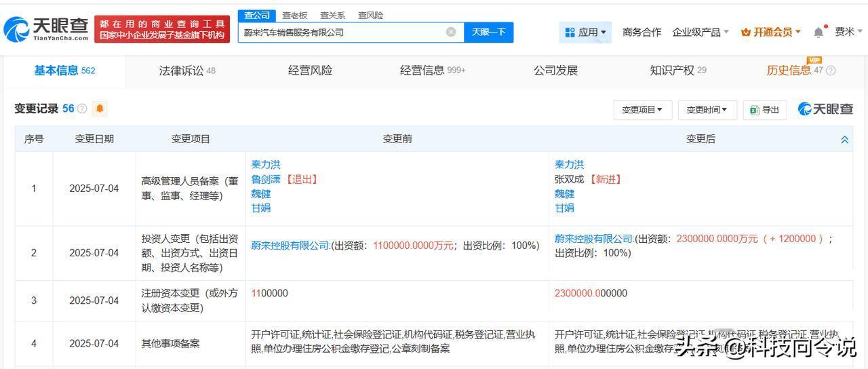868x369 pixels.
Task: Click the 2025-07-04 date in row 1
Action: point(94,189)
